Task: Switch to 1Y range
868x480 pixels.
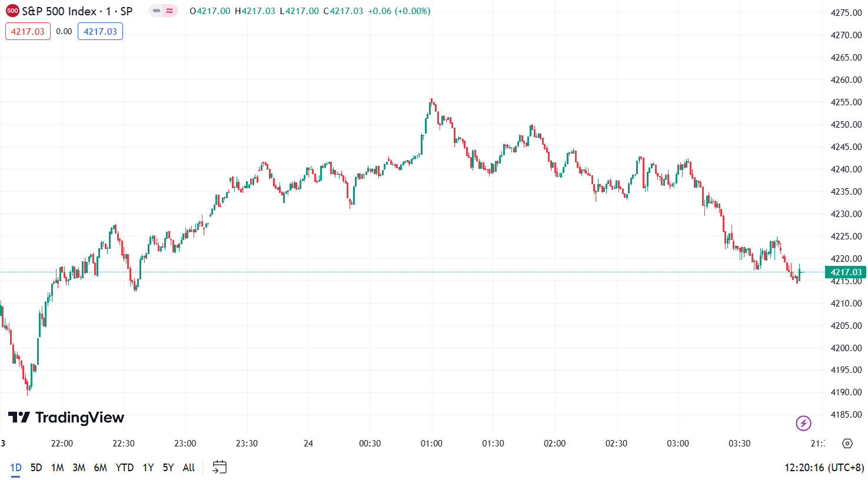Action: pos(148,468)
